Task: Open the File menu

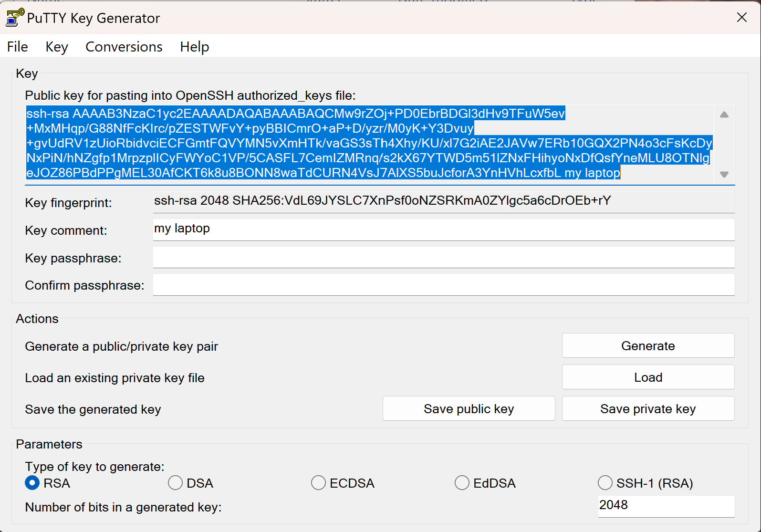Action: pos(18,47)
